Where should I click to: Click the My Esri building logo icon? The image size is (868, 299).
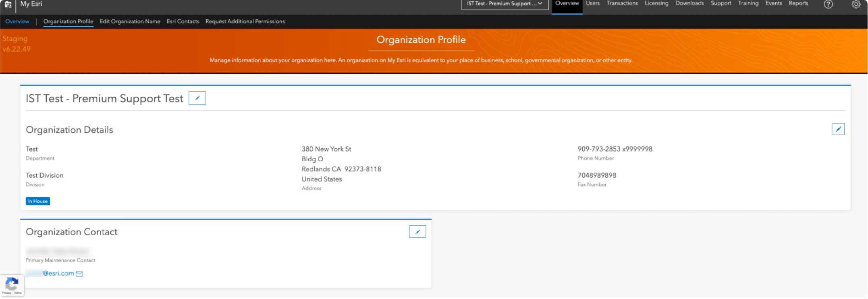(8, 4)
